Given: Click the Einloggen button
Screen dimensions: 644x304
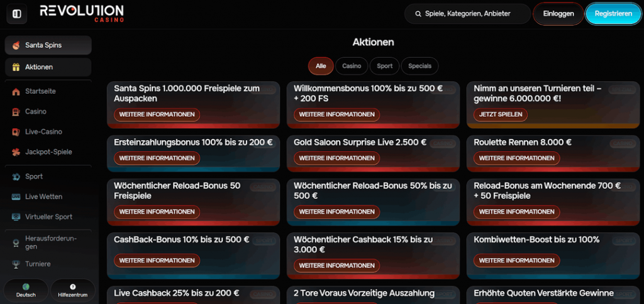Looking at the screenshot, I should [x=558, y=14].
